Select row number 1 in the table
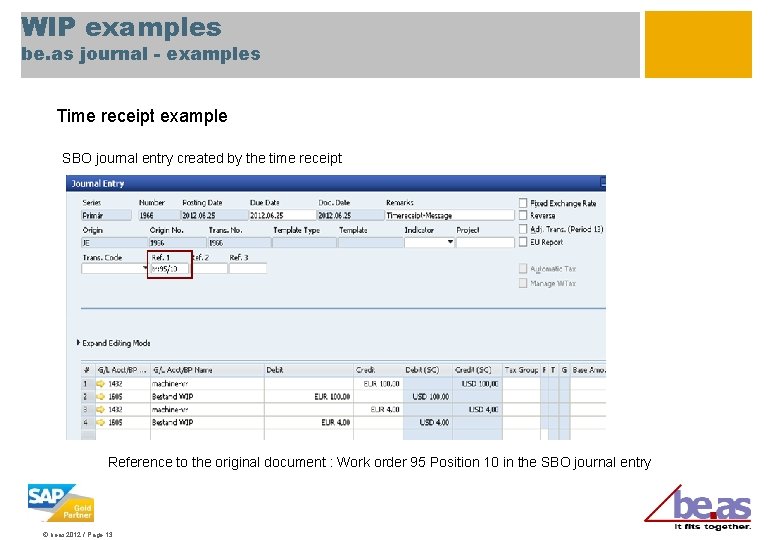This screenshot has width=780, height=540. click(x=88, y=384)
